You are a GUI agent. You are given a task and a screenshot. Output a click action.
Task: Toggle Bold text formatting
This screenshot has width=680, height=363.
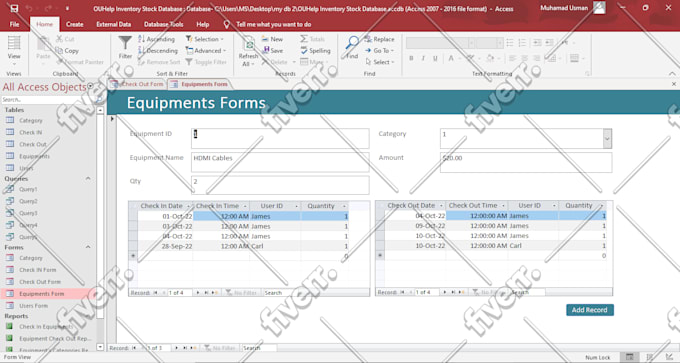click(x=411, y=58)
